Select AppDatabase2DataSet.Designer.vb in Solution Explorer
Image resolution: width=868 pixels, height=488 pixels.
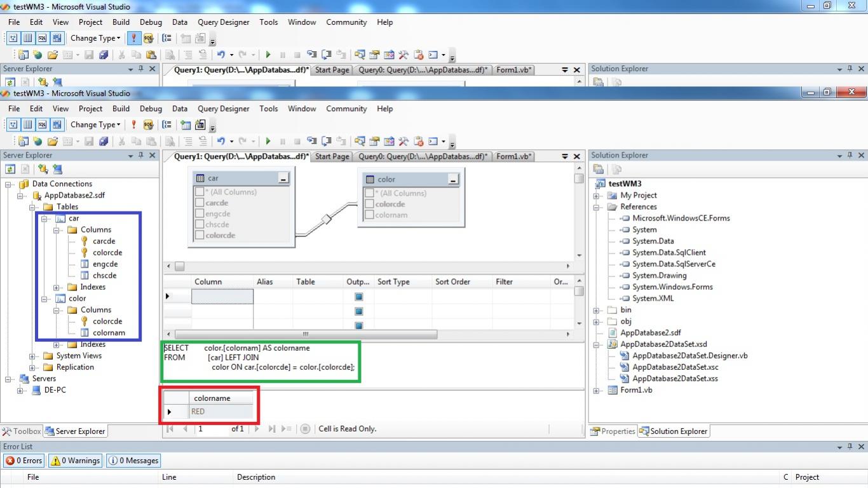690,356
